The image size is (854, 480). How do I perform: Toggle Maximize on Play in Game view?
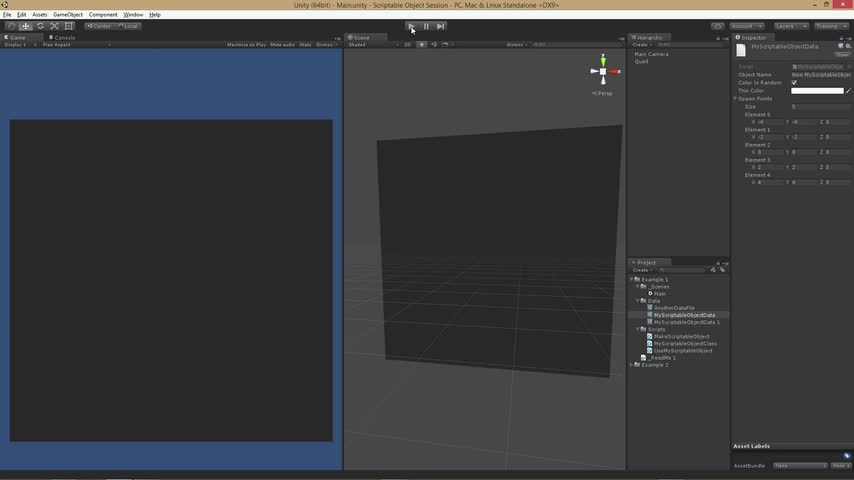pos(246,45)
